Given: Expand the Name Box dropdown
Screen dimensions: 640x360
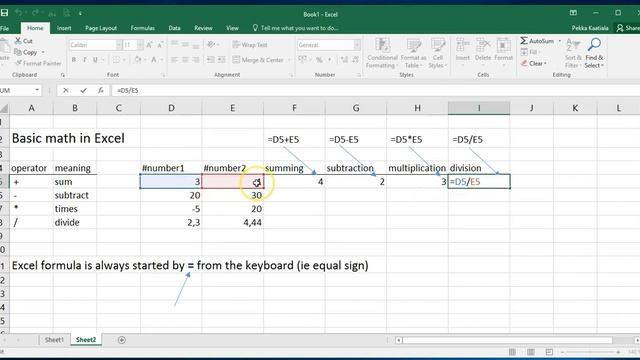Looking at the screenshot, I should click(x=37, y=90).
